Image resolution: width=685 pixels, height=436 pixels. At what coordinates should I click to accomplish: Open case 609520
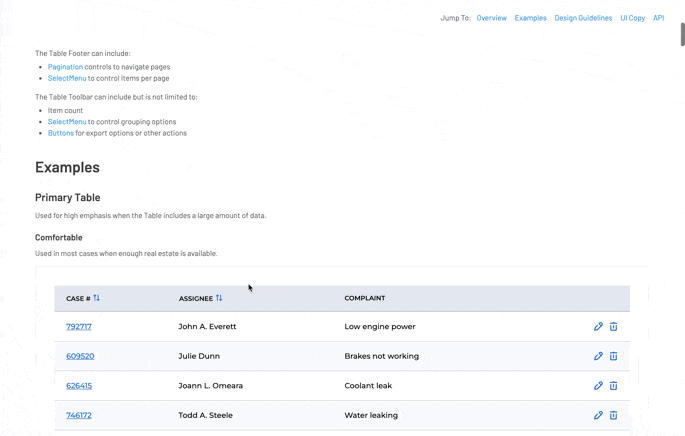point(80,356)
